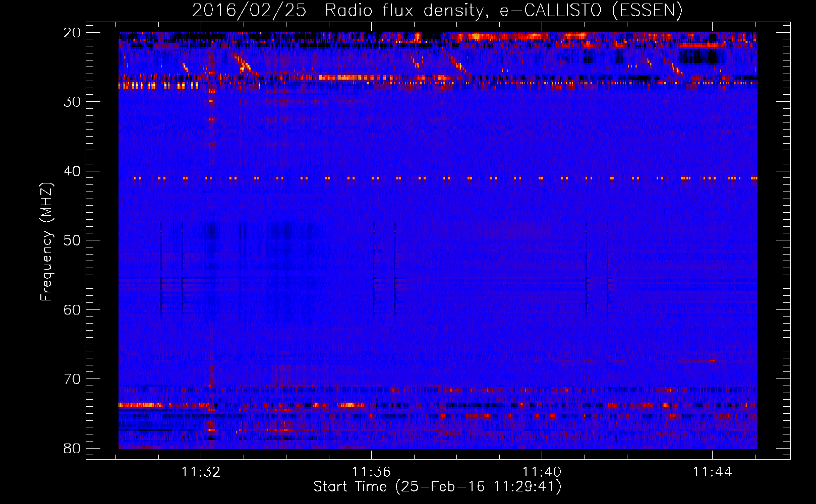The image size is (816, 504).
Task: Click the 80 frequency tick label
Action: (73, 449)
